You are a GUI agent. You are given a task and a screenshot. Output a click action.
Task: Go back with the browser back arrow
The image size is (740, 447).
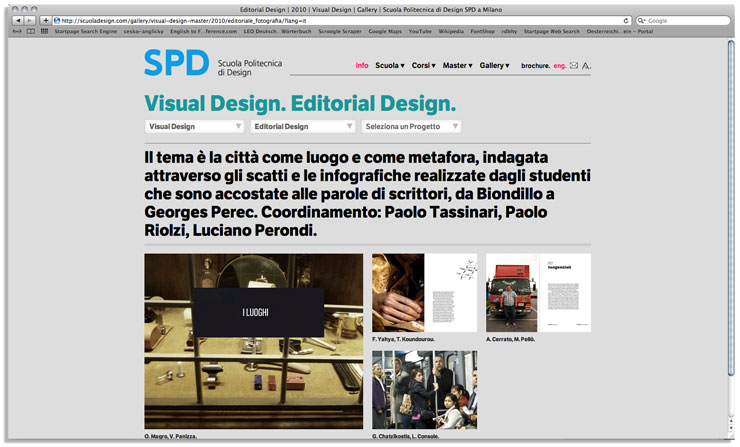click(18, 20)
